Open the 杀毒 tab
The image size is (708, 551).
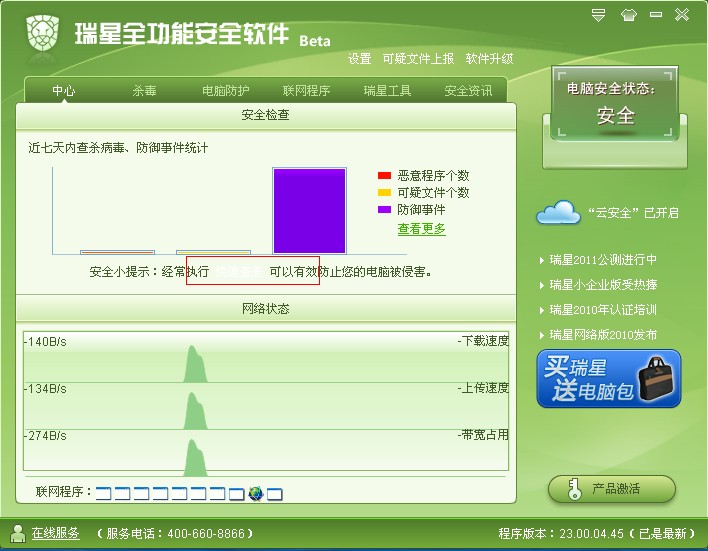click(144, 91)
